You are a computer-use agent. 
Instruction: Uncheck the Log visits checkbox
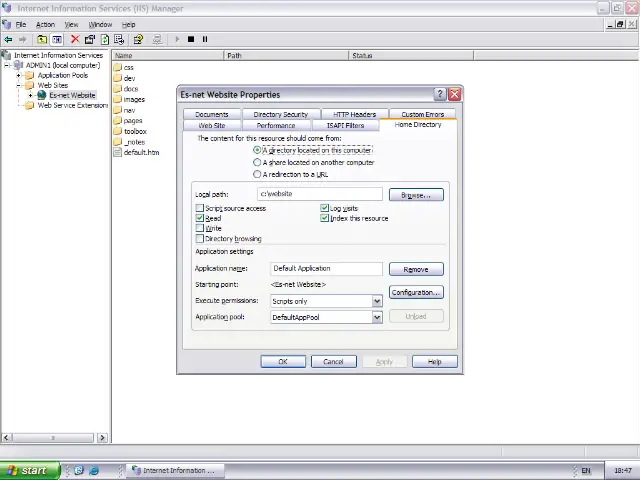point(324,208)
